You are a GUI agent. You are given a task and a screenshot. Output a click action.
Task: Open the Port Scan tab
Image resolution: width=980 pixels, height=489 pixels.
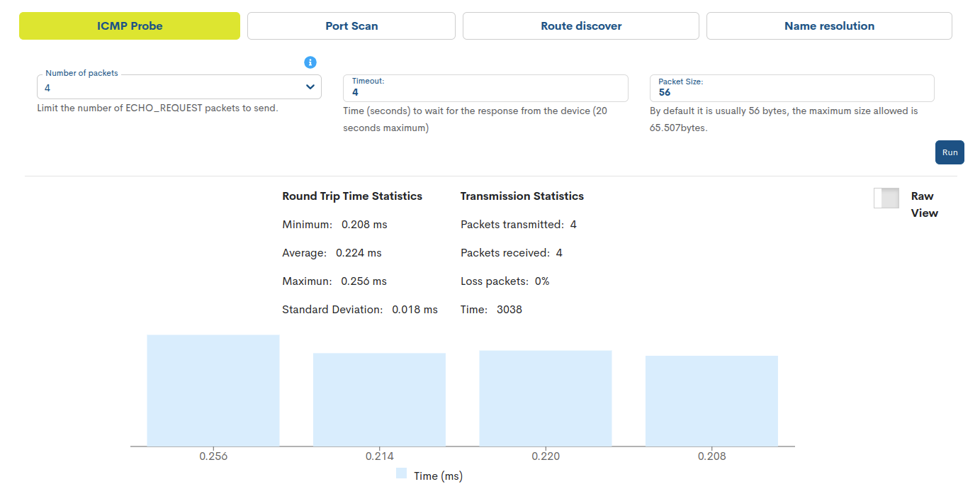(x=351, y=26)
